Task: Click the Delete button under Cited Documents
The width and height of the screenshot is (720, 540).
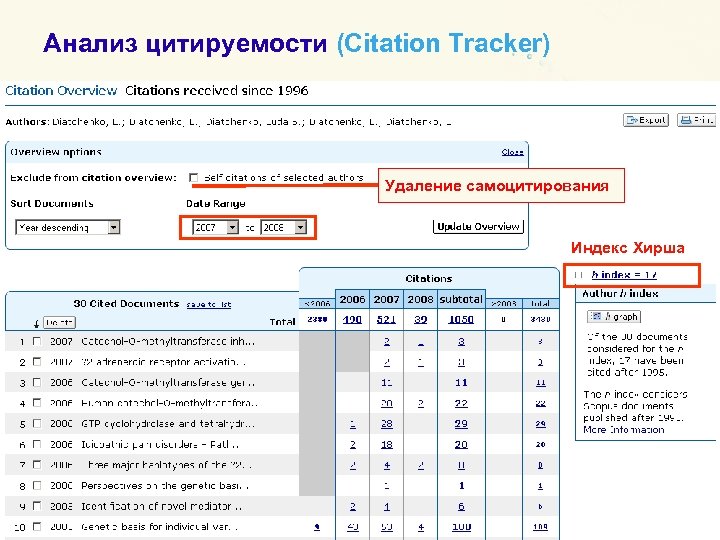Action: (x=59, y=322)
